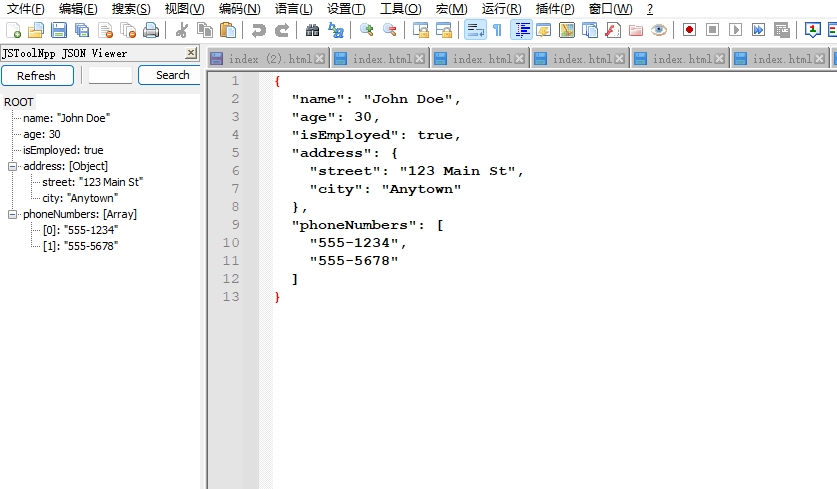Open Find with the binoculars icon
The height and width of the screenshot is (489, 837).
pos(312,30)
